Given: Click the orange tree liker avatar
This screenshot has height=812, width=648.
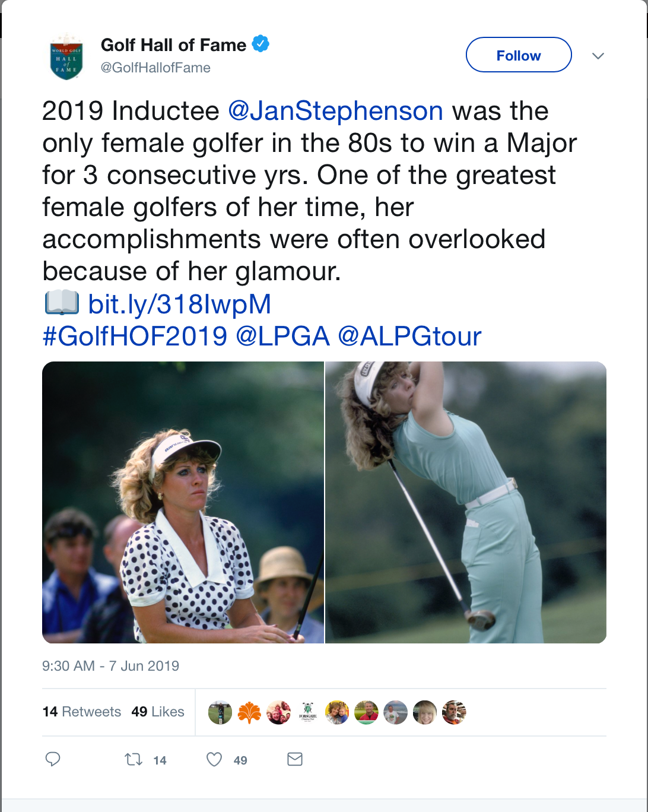Looking at the screenshot, I should pos(249,712).
